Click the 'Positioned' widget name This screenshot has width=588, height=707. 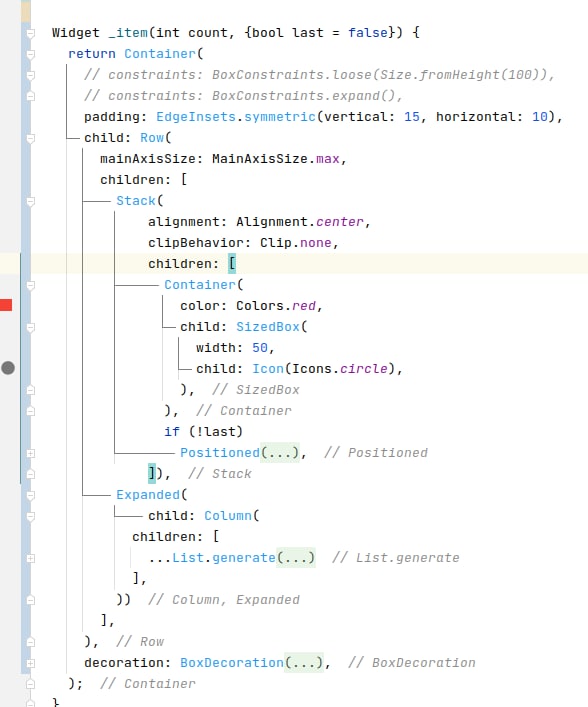tap(220, 453)
